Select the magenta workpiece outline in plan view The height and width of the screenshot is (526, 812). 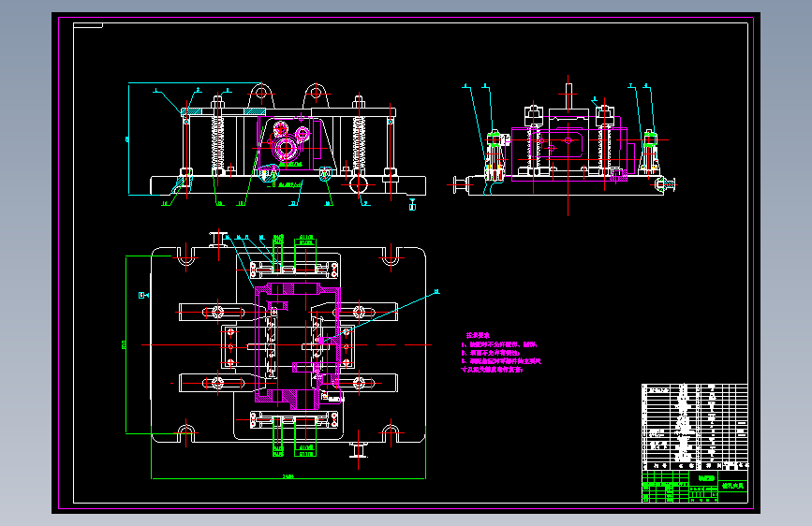click(297, 344)
